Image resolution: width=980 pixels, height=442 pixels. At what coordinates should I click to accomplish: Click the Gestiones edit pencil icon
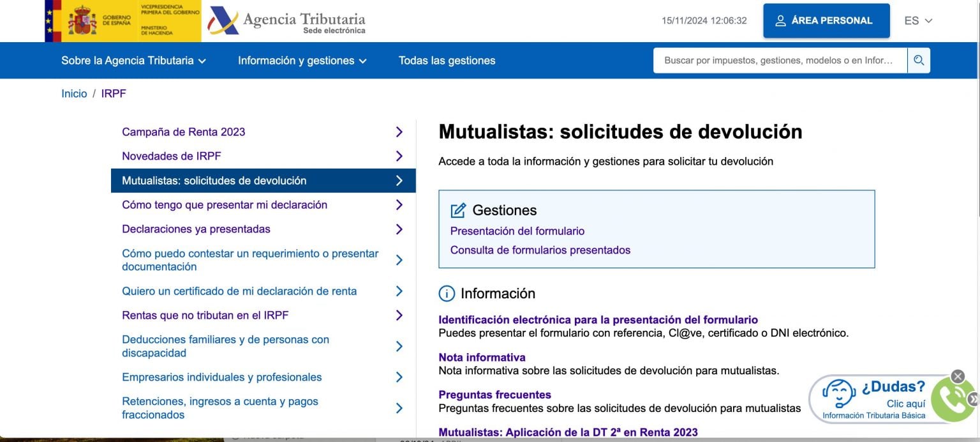pyautogui.click(x=458, y=210)
